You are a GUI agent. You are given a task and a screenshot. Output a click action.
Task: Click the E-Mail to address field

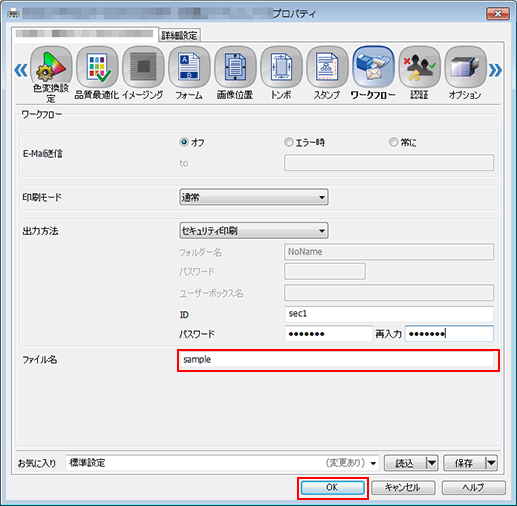click(x=389, y=162)
